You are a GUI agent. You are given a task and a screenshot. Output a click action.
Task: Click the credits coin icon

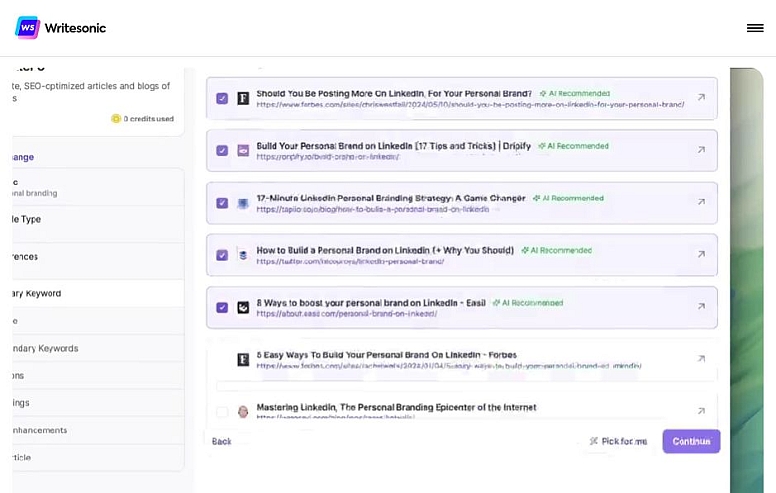(x=116, y=119)
